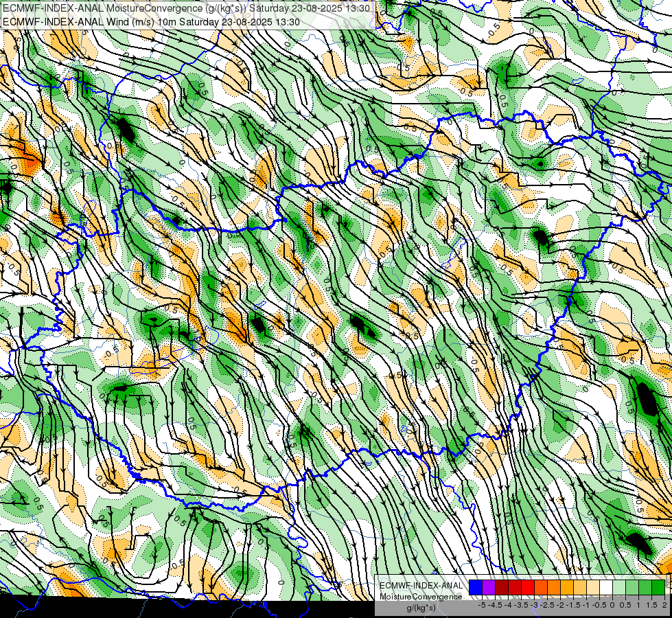Click the MoistureConvergence title line at the top
Image resolution: width=672 pixels, height=618 pixels.
tap(186, 8)
